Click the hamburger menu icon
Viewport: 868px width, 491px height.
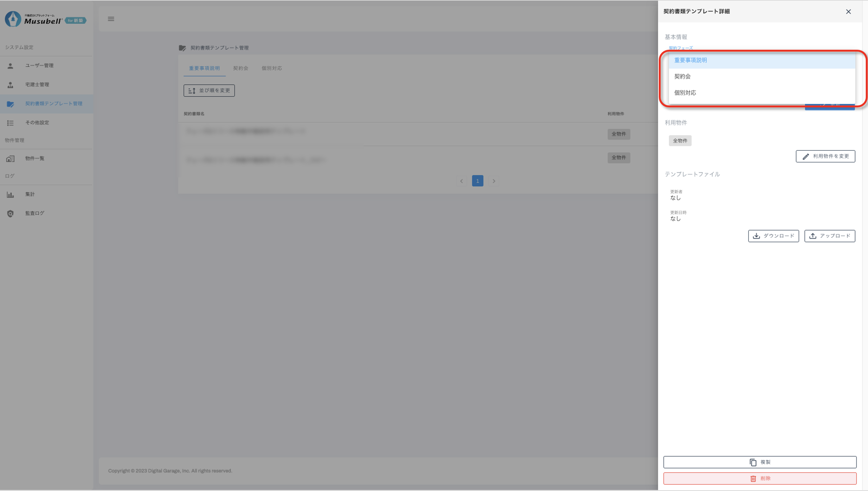(111, 19)
